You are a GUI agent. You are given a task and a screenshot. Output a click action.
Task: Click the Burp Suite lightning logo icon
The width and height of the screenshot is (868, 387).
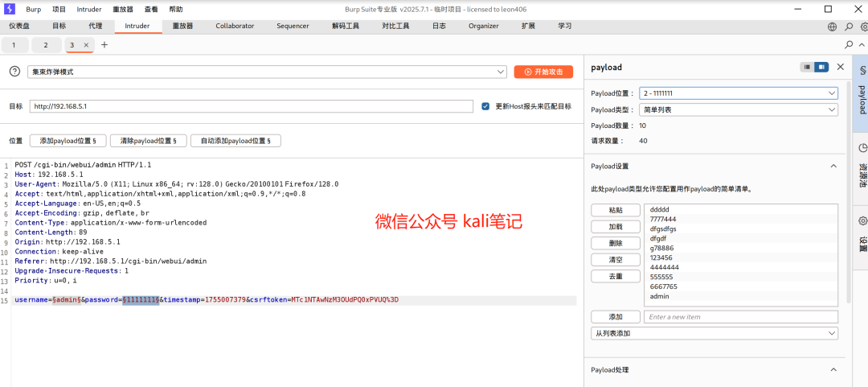pyautogui.click(x=10, y=9)
